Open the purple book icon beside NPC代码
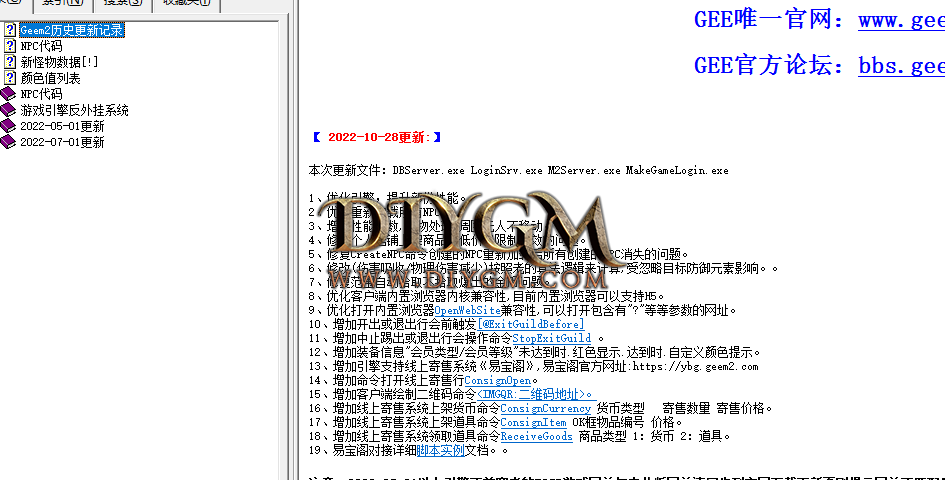 8,94
